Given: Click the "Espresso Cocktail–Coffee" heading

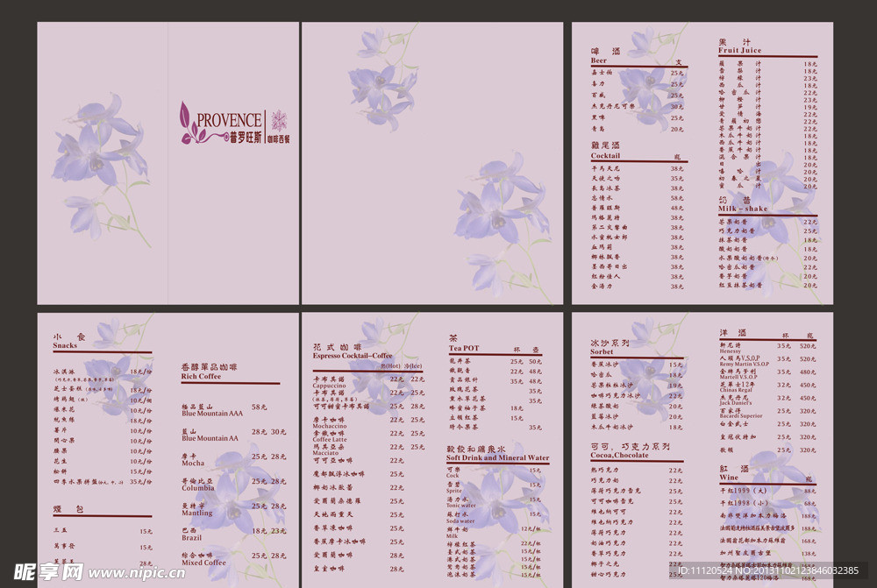Looking at the screenshot, I should [x=353, y=356].
